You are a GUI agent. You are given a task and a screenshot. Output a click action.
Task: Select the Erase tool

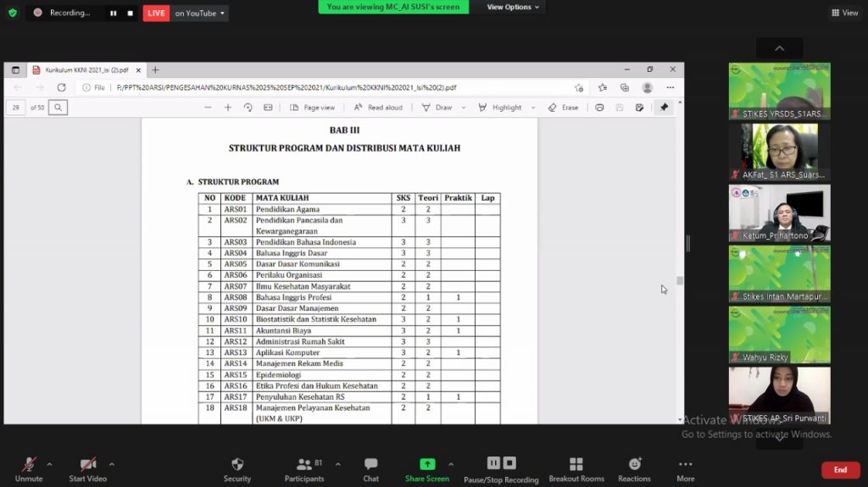(563, 108)
